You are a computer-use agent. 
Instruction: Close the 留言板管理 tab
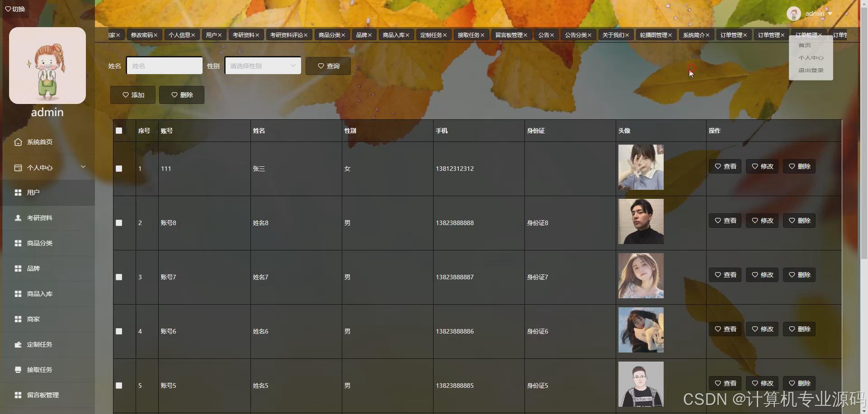(525, 35)
